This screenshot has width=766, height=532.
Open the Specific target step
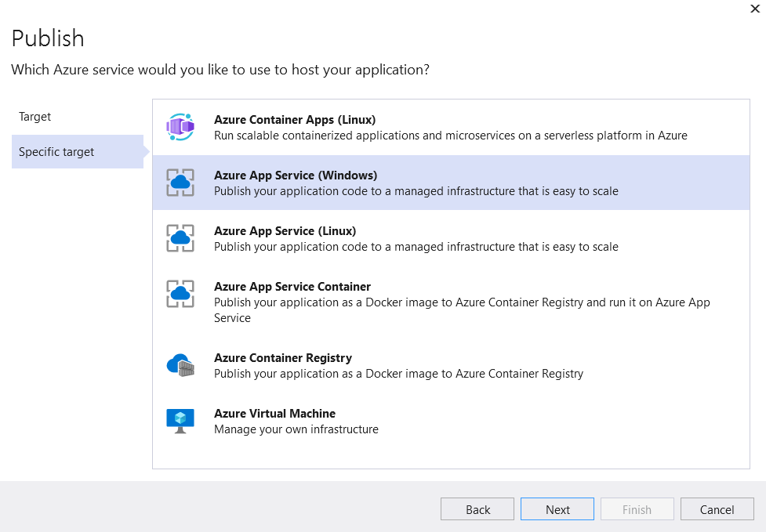77,152
